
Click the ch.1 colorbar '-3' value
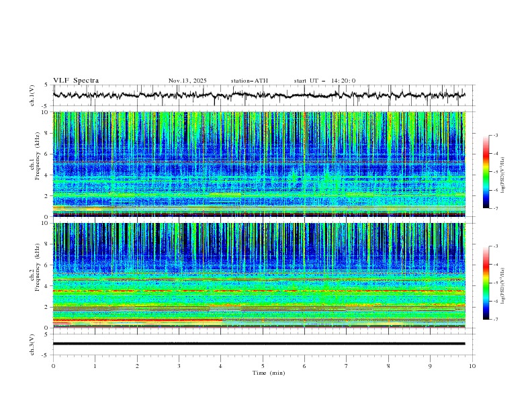[496, 135]
